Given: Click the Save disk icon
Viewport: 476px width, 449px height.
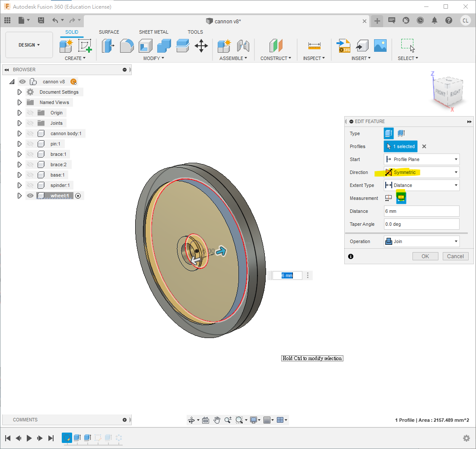Looking at the screenshot, I should 41,20.
